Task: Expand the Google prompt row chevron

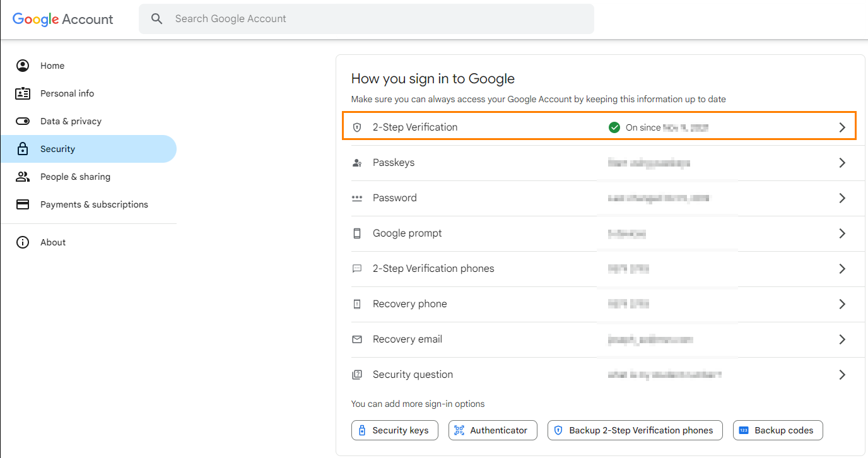Action: (x=842, y=233)
